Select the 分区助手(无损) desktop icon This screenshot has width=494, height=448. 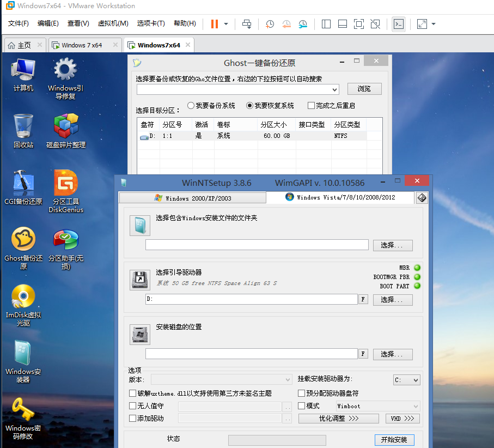tap(66, 249)
